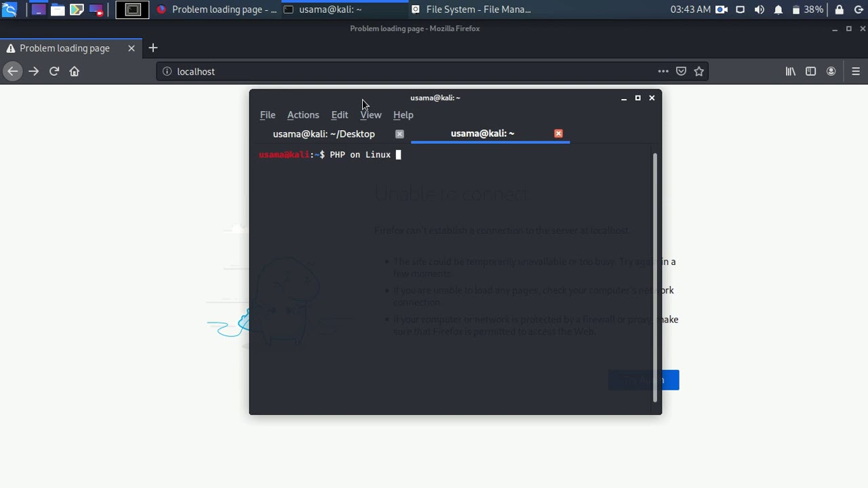The height and width of the screenshot is (488, 868).
Task: Go back in Firefox
Action: (12, 71)
